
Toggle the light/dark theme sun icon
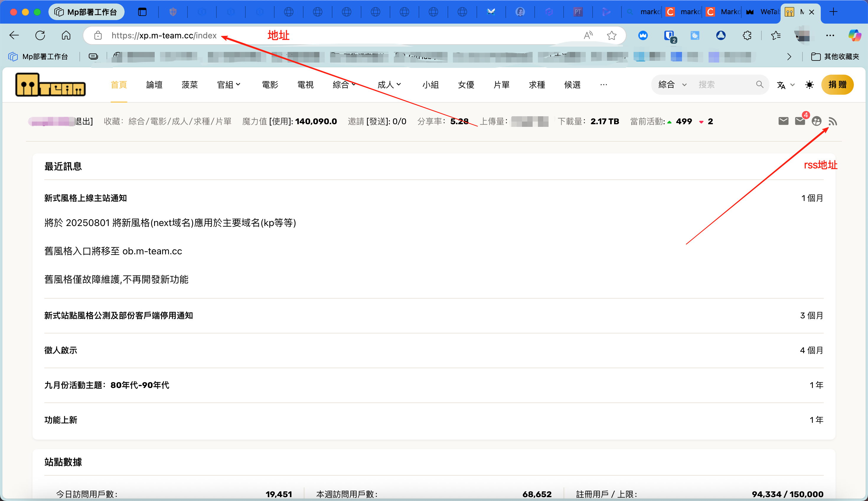click(810, 85)
